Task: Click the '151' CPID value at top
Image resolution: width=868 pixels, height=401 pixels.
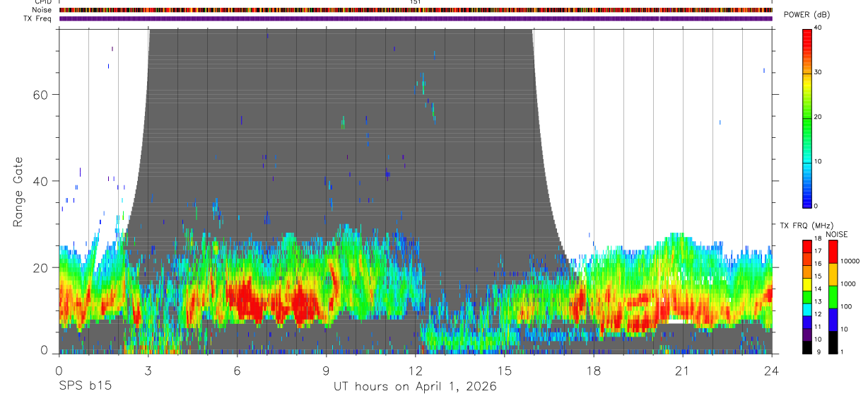Action: [x=415, y=2]
